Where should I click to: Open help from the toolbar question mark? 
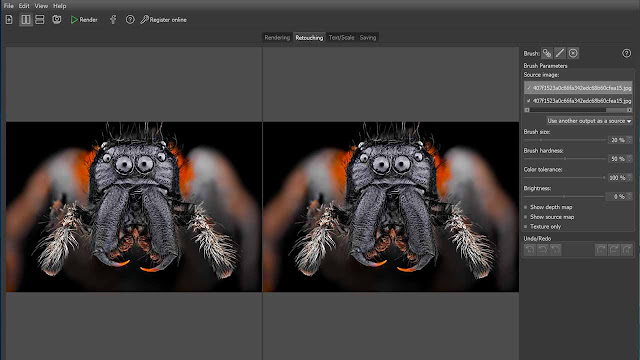pyautogui.click(x=130, y=20)
